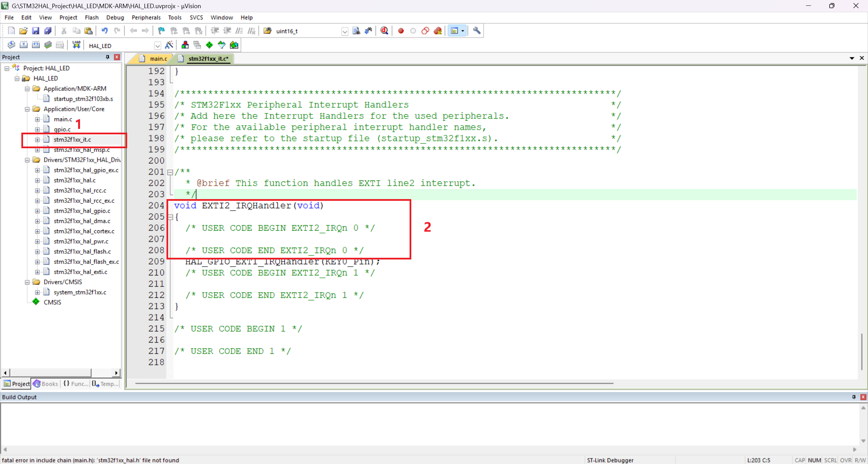Open Manage Run-Time Environment green diamond icon
Screen dimensions: 868x464
tap(210, 45)
